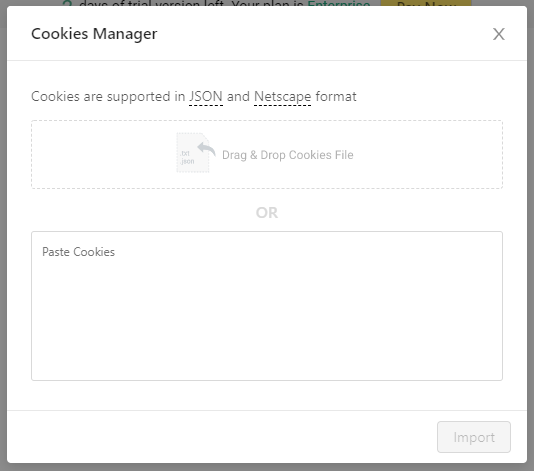Click the curved arrow upload icon
Viewport: 534px width, 471px height.
click(x=207, y=149)
